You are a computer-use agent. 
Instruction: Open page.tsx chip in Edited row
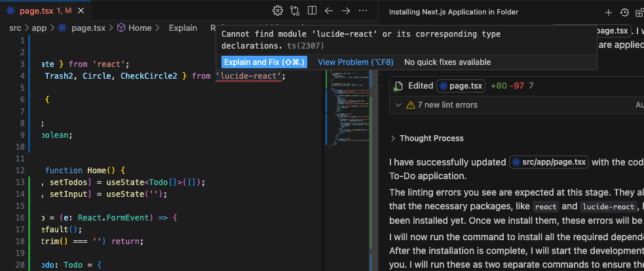tap(461, 86)
